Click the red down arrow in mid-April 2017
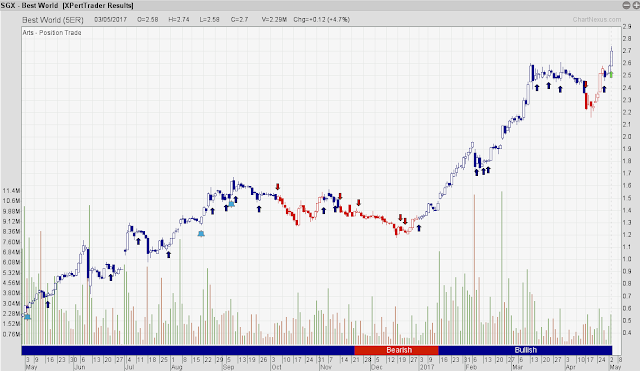The height and width of the screenshot is (371, 640). (586, 84)
